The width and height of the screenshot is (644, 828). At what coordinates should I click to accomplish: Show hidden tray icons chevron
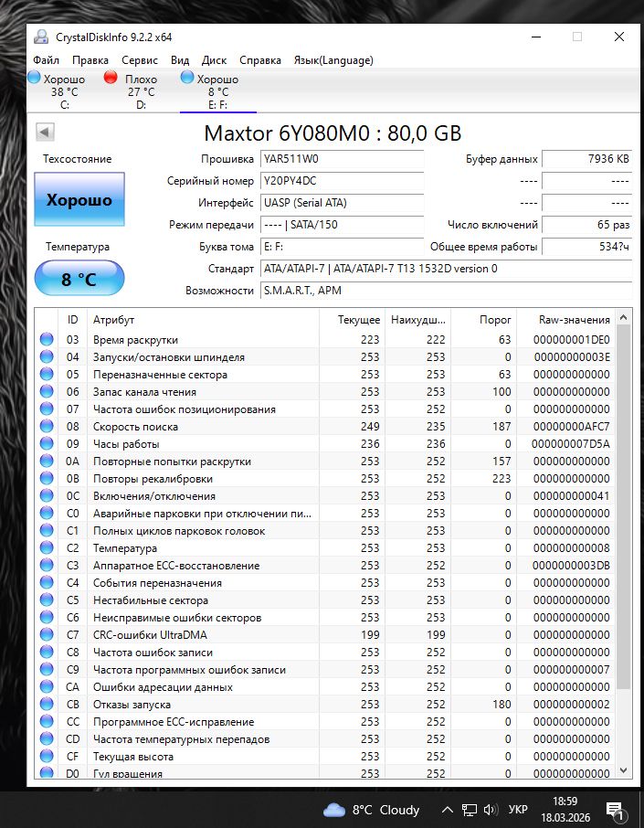447,810
